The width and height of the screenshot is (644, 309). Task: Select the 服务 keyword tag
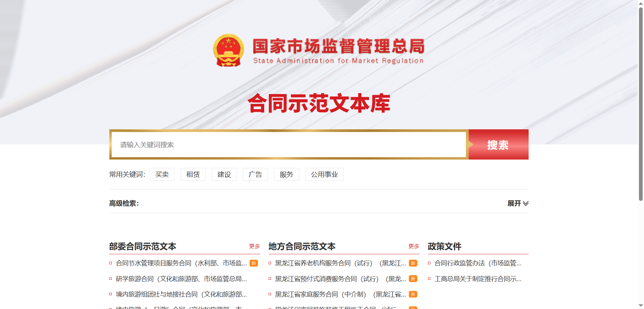click(286, 174)
